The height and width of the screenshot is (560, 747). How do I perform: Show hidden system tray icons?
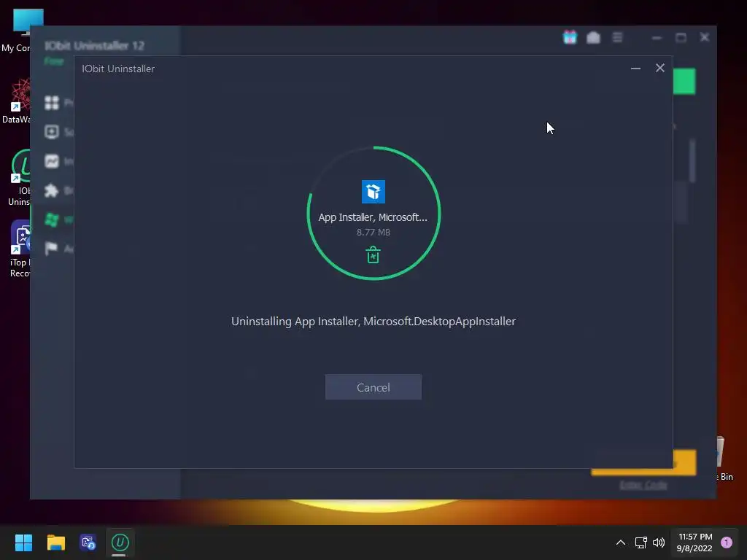[621, 542]
